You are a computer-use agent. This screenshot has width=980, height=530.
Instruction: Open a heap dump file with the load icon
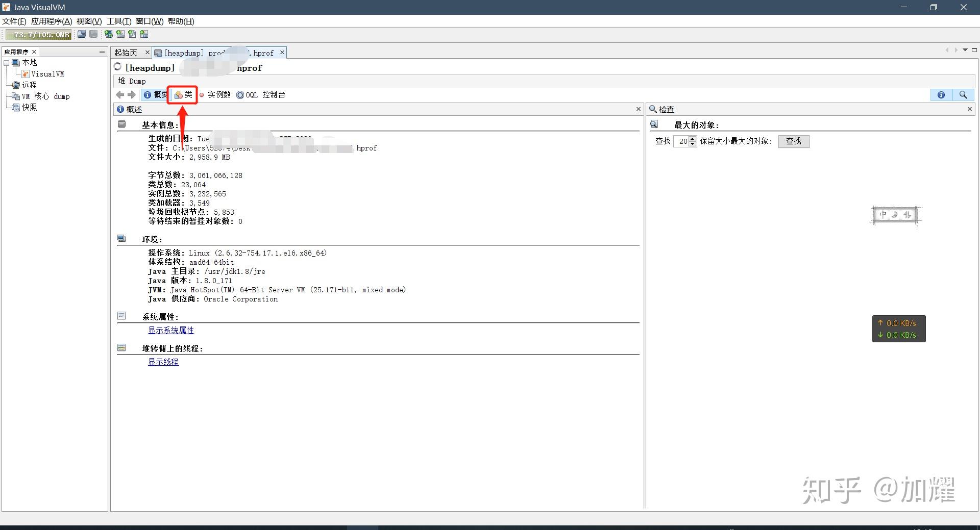click(x=82, y=34)
